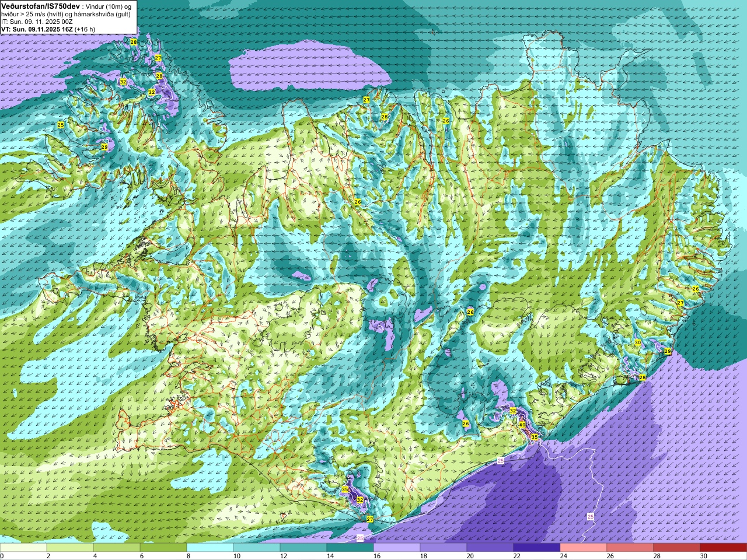Click the dark red legend swatch above 30
747x560 pixels.
click(724, 548)
